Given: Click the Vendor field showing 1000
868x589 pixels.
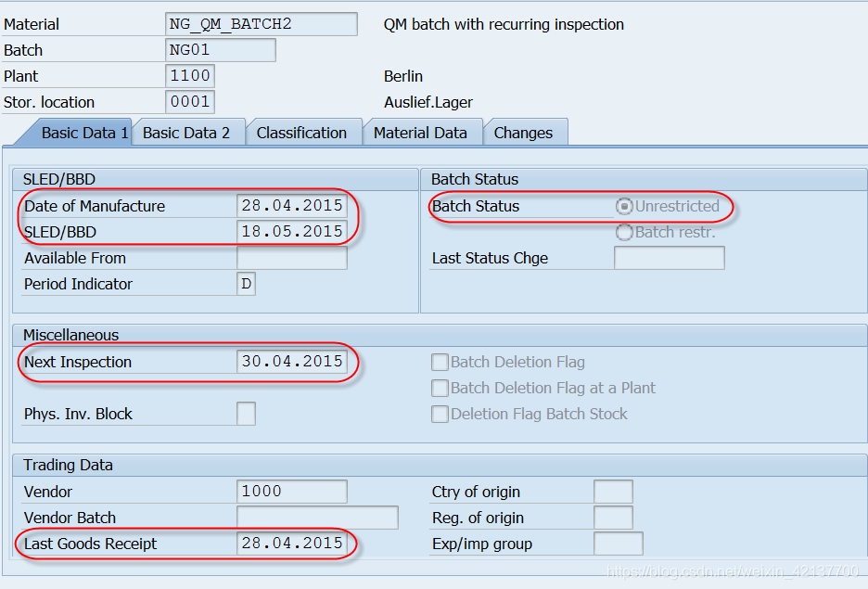Looking at the screenshot, I should [293, 492].
